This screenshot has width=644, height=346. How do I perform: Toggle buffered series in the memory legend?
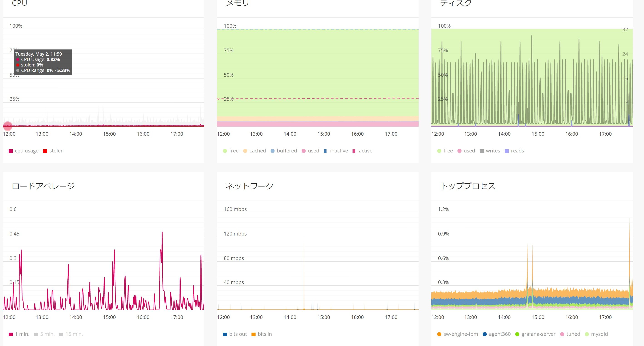tap(284, 151)
